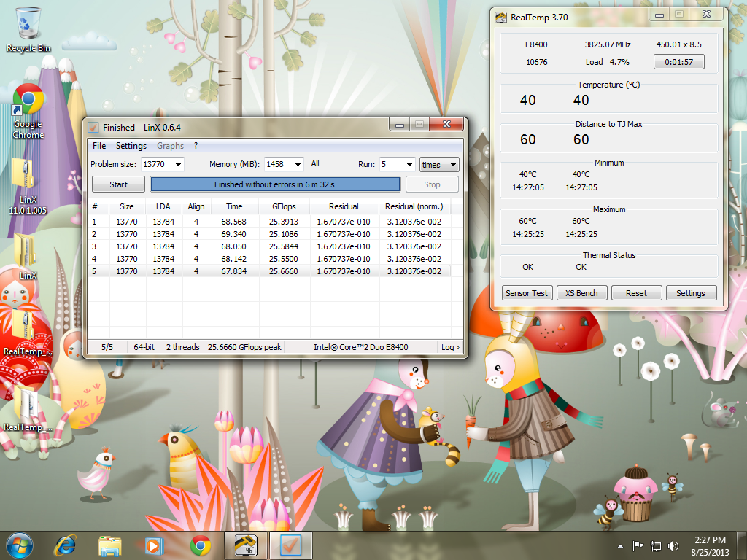Open RealTemp Settings button
747x560 pixels.
click(x=691, y=293)
